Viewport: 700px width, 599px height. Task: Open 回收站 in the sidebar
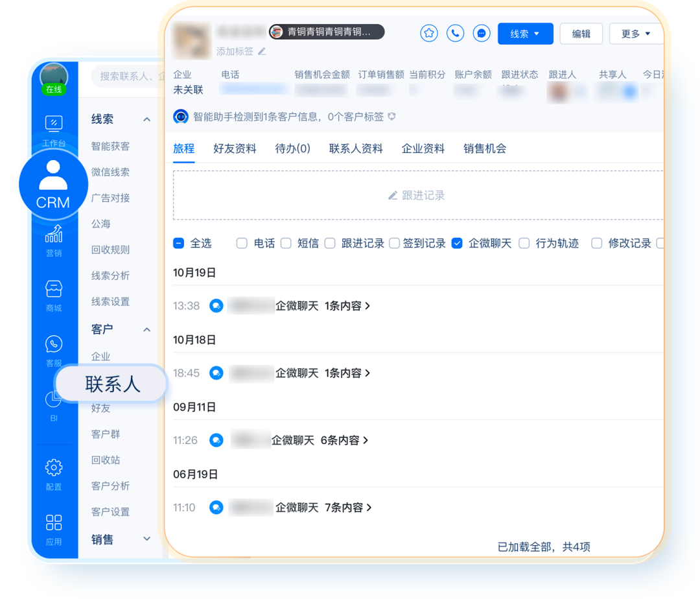tap(106, 460)
